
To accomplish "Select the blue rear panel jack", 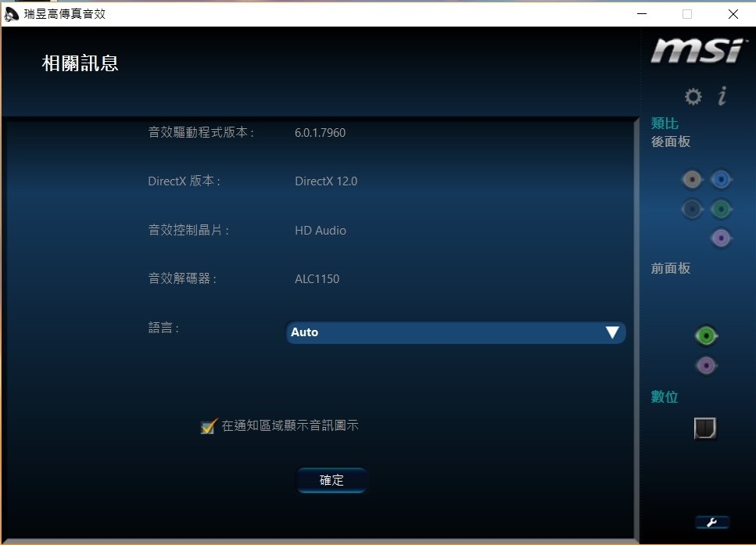I will pyautogui.click(x=721, y=180).
